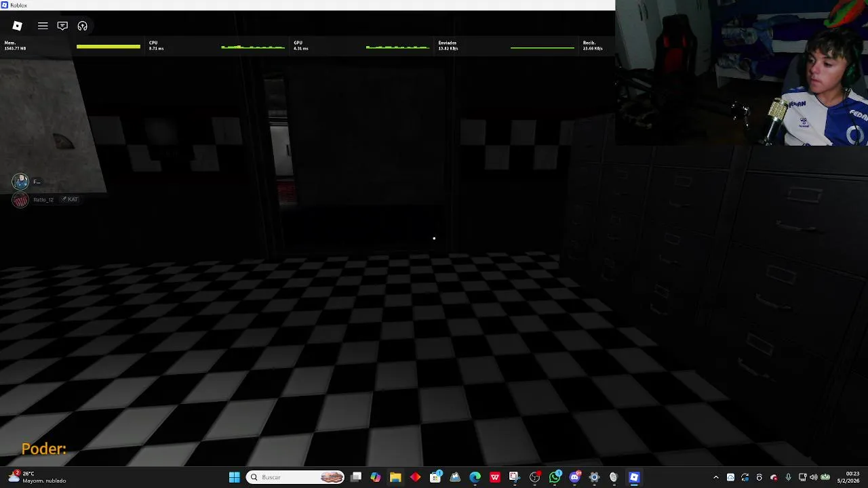Click the Recib. network stat
Image resolution: width=868 pixels, height=488 pixels.
click(x=593, y=45)
